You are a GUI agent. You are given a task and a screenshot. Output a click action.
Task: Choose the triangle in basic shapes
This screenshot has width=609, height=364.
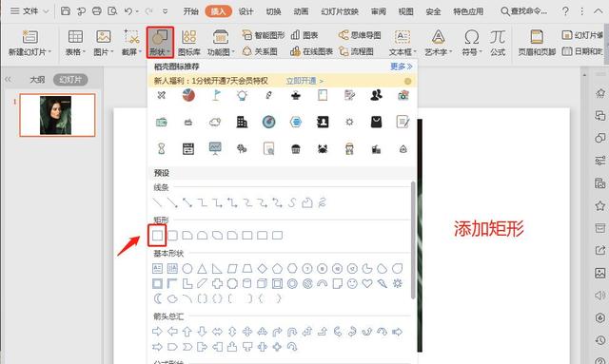coord(202,269)
